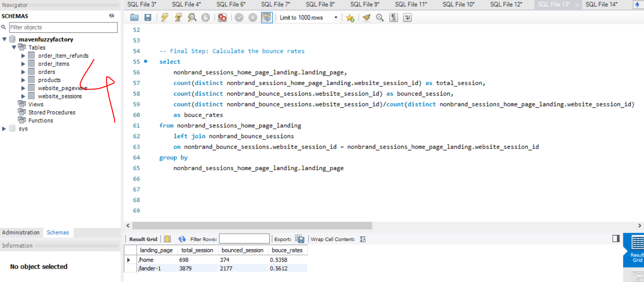Save the script using the floppy disk icon
This screenshot has width=644, height=282.
[x=148, y=17]
